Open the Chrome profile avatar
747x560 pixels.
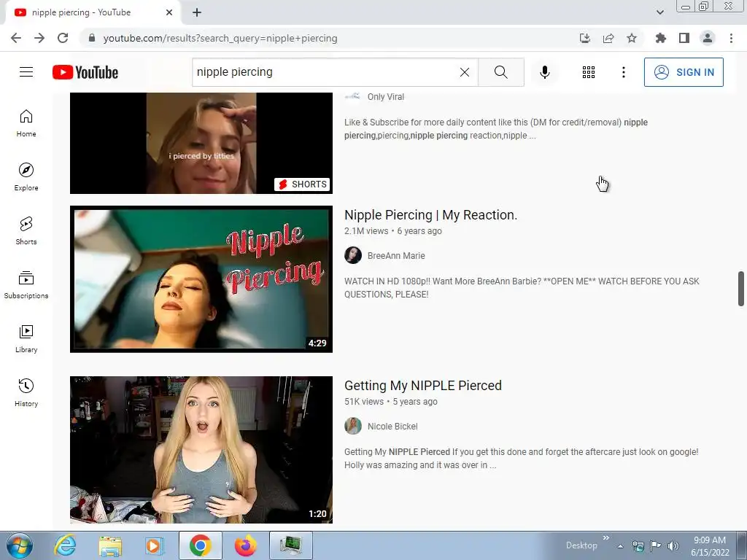(708, 38)
